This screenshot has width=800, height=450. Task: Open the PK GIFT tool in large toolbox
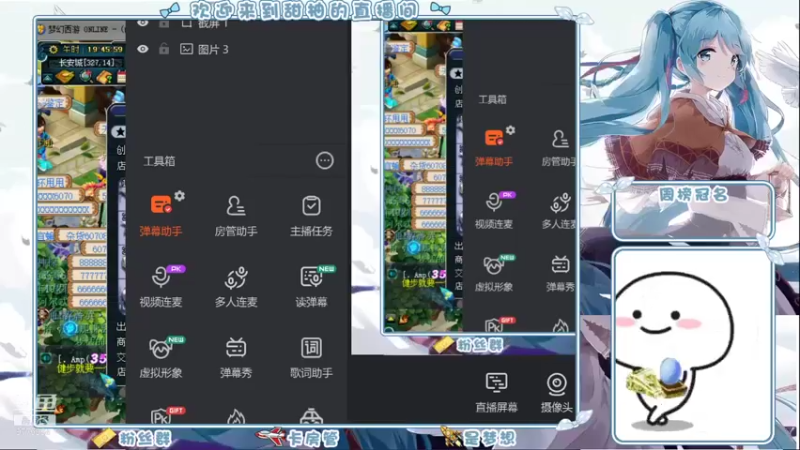tap(165, 415)
